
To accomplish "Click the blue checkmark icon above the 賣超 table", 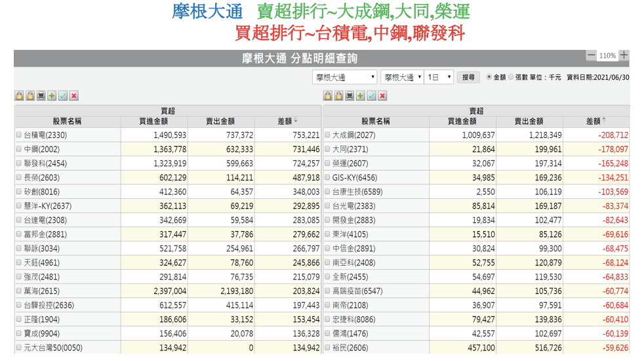I will coord(371,96).
